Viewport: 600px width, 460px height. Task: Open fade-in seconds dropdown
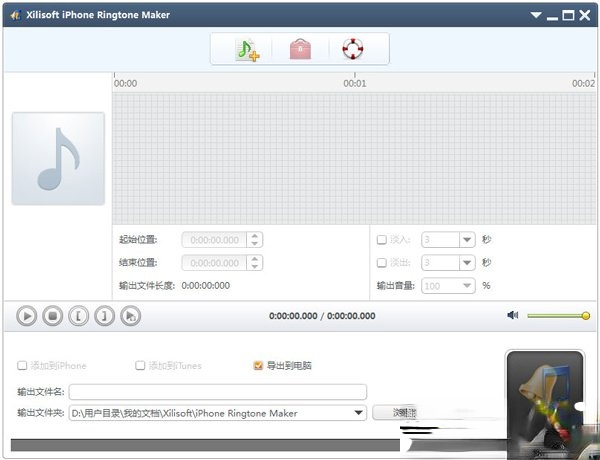467,240
